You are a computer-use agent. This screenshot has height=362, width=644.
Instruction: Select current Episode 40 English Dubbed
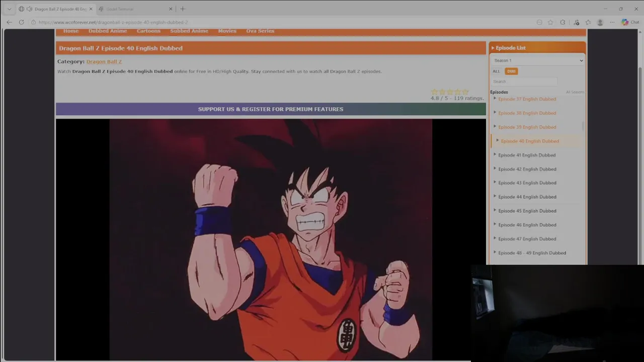[x=530, y=141]
